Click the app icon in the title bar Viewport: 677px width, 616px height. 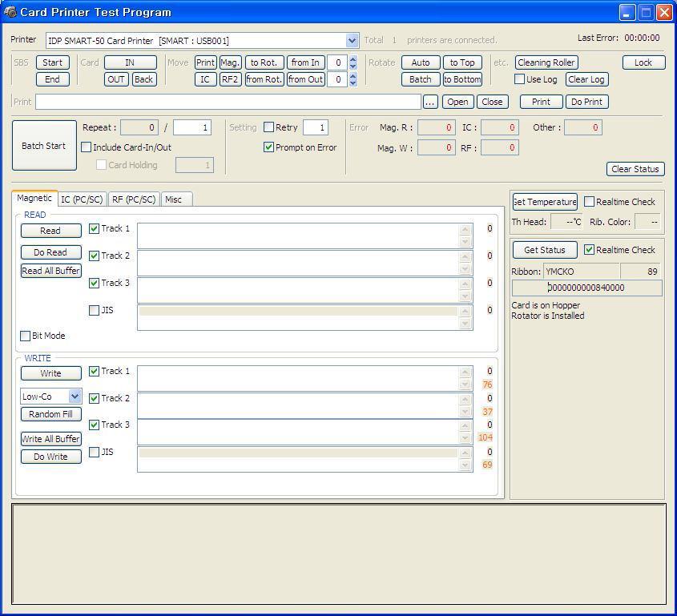click(x=10, y=12)
